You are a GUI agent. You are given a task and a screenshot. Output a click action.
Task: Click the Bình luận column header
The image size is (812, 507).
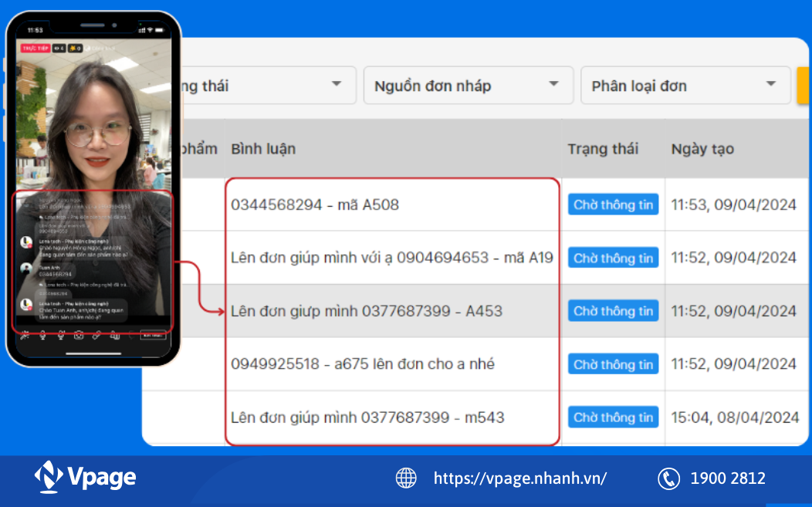tap(263, 149)
